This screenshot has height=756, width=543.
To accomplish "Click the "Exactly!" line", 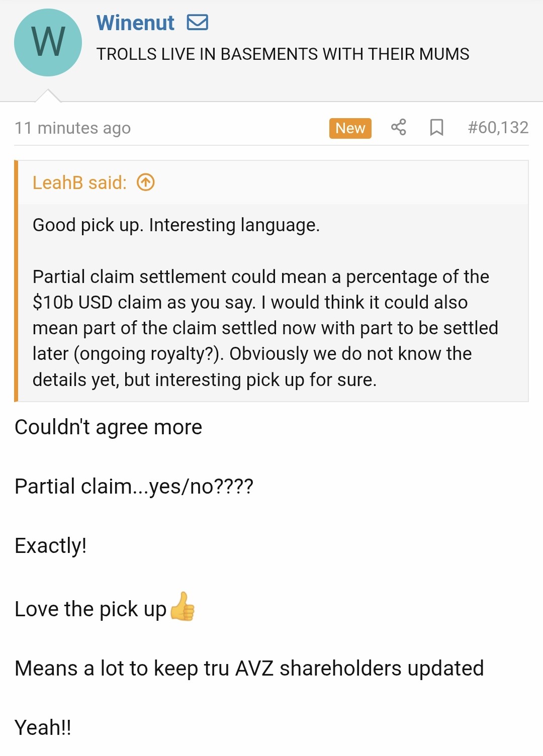I will click(x=50, y=546).
